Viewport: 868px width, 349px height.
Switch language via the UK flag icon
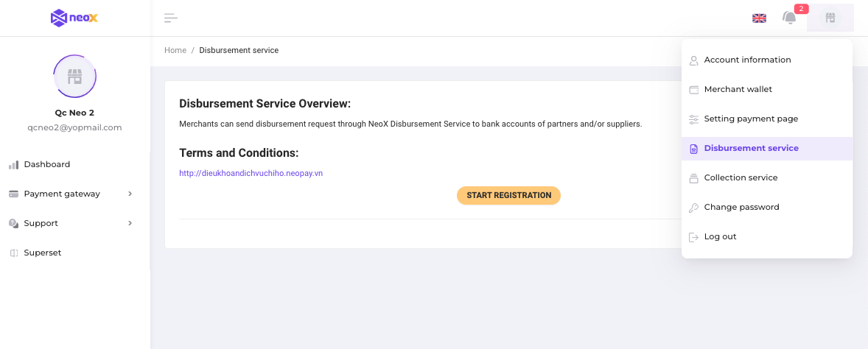point(759,18)
